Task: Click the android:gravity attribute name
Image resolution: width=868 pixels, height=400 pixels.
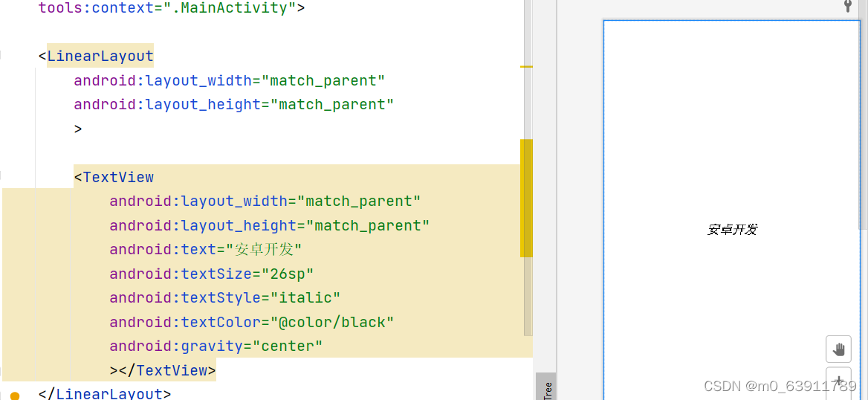Action: pos(177,346)
